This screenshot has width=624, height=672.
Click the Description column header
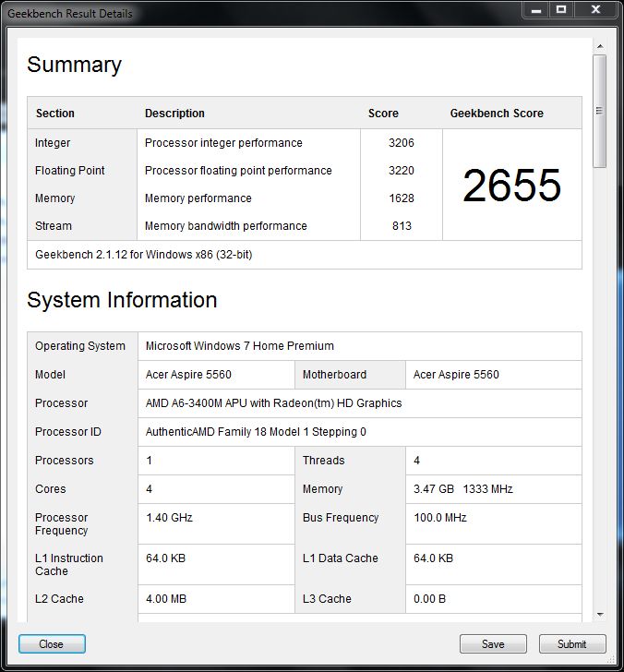[x=174, y=114]
